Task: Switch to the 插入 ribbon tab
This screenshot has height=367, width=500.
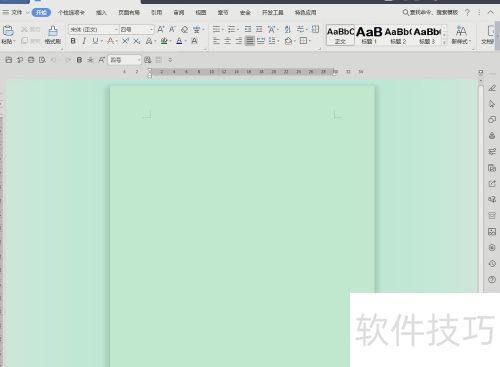Action: point(101,13)
